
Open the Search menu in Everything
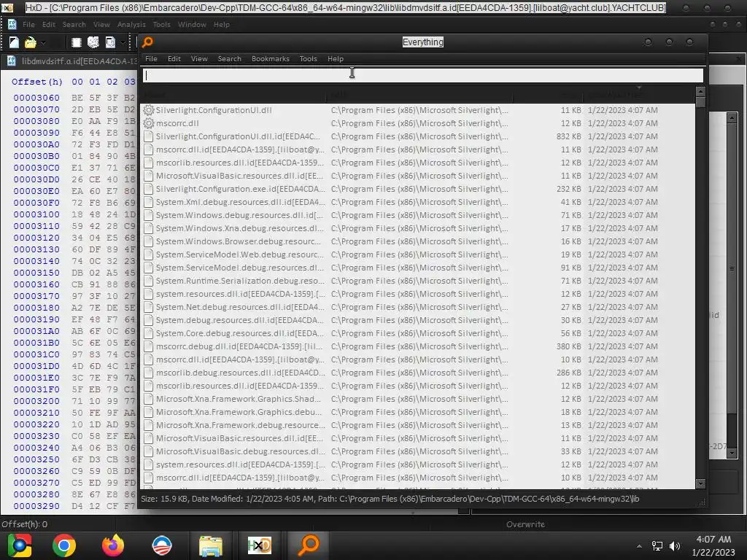230,58
